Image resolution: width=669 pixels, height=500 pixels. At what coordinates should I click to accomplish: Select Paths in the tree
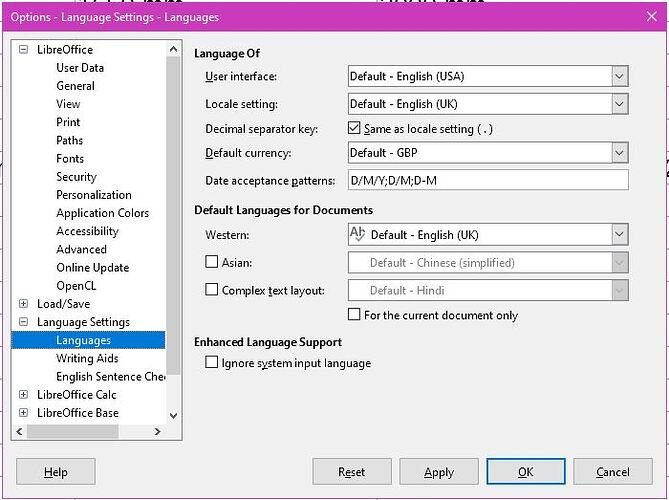(x=70, y=140)
